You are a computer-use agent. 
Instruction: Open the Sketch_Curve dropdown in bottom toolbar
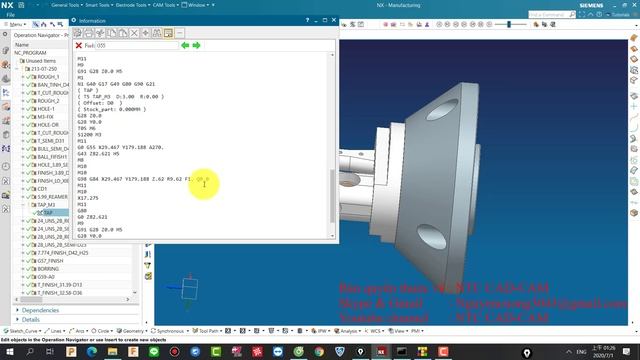pyautogui.click(x=22, y=331)
